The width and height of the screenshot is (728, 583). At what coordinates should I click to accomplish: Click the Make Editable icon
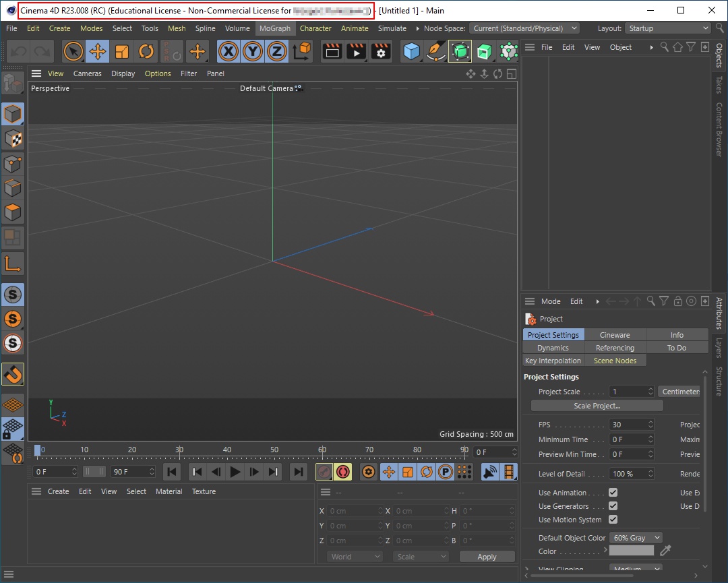point(13,84)
